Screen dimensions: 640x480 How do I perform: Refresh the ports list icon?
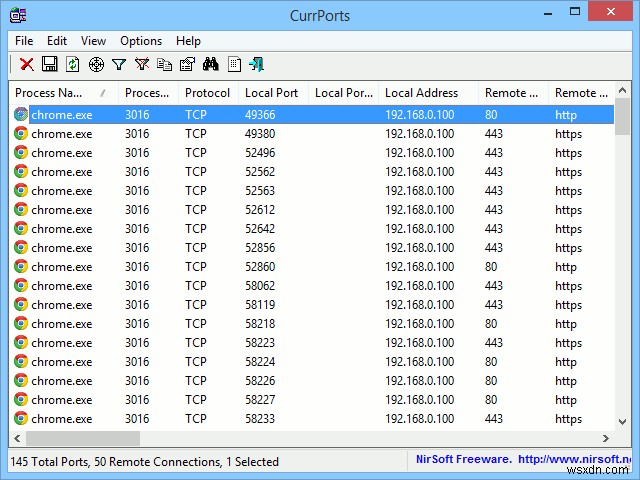tap(73, 64)
